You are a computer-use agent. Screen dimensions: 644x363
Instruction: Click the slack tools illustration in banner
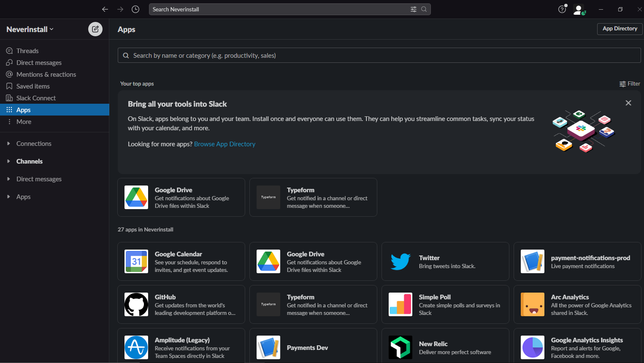click(584, 131)
